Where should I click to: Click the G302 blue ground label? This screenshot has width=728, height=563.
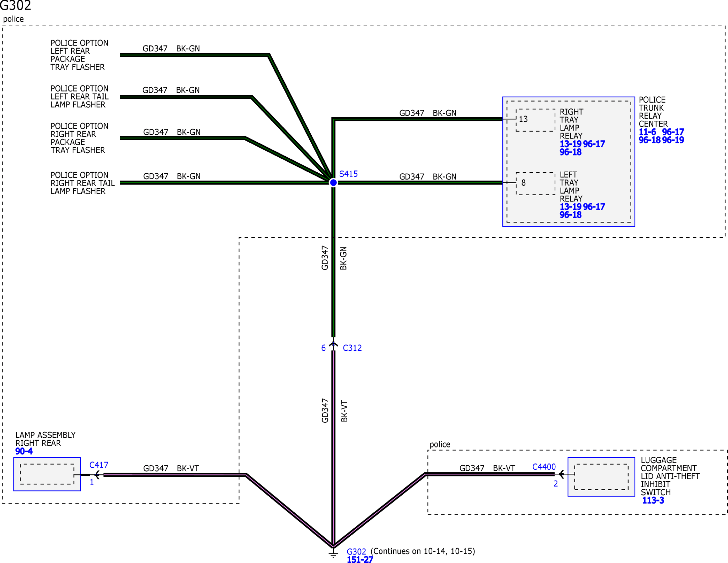point(356,552)
